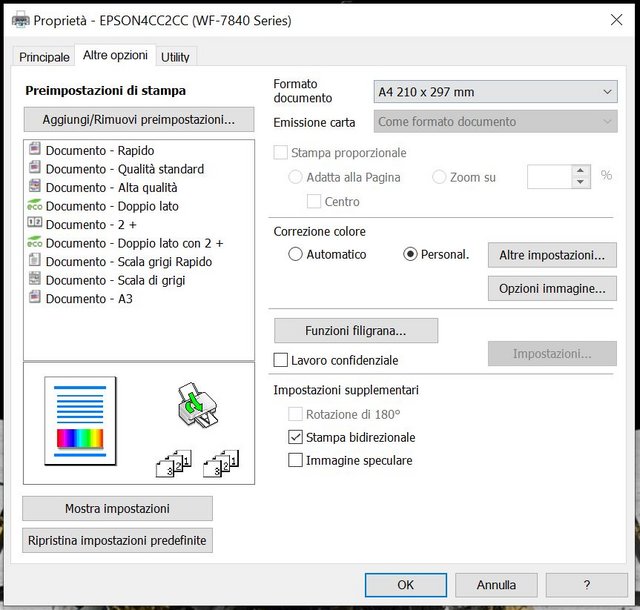Switch to the Principale tab
This screenshot has height=610, width=640.
pos(44,57)
